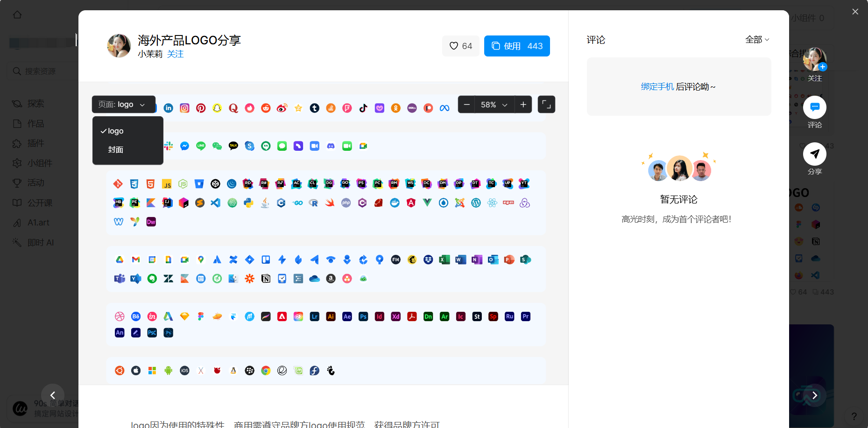Click the 绑定手机 link

pyautogui.click(x=657, y=87)
